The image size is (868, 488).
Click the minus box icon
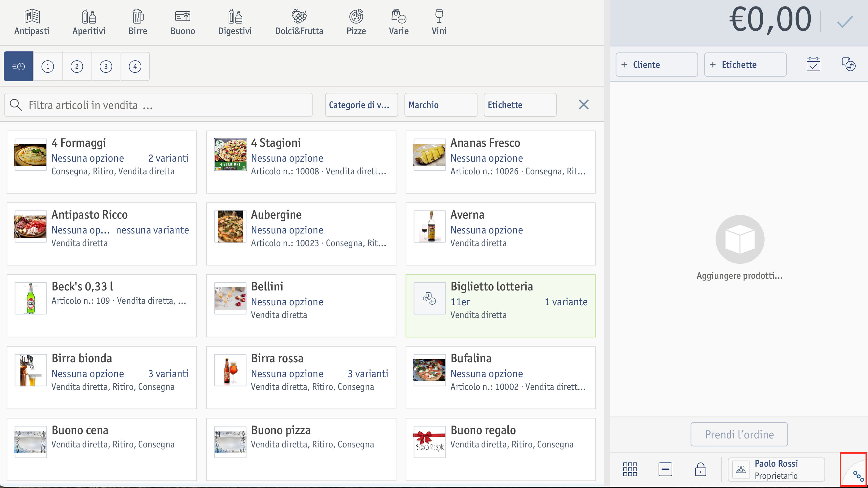click(665, 469)
